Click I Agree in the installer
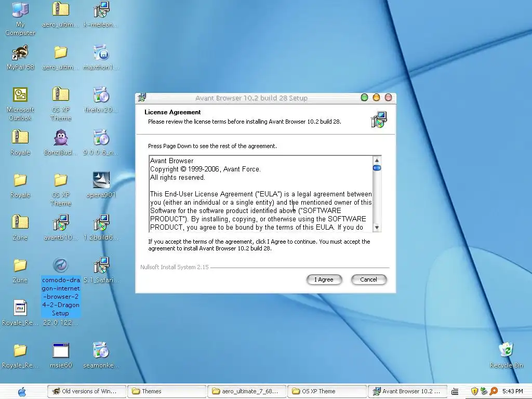The height and width of the screenshot is (399, 532). (324, 280)
